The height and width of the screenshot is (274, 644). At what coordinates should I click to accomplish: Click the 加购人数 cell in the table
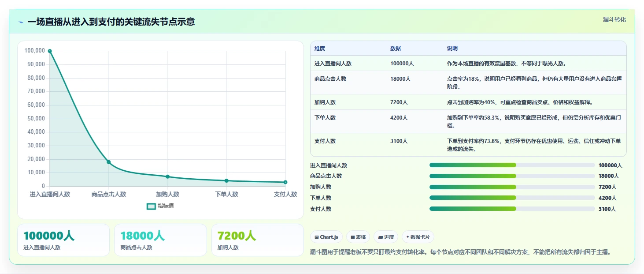tap(325, 102)
